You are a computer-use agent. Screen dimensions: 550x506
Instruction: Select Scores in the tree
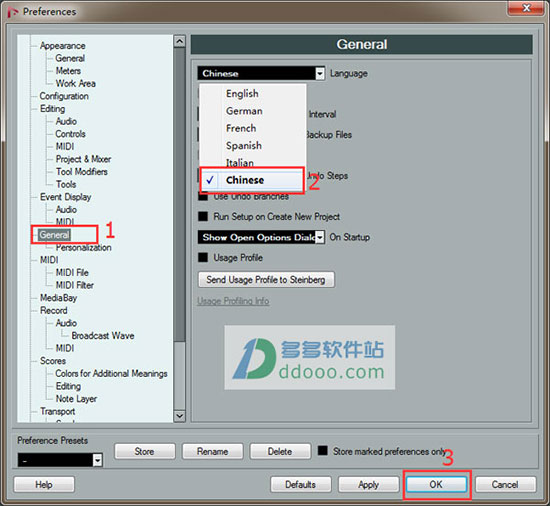click(x=53, y=361)
